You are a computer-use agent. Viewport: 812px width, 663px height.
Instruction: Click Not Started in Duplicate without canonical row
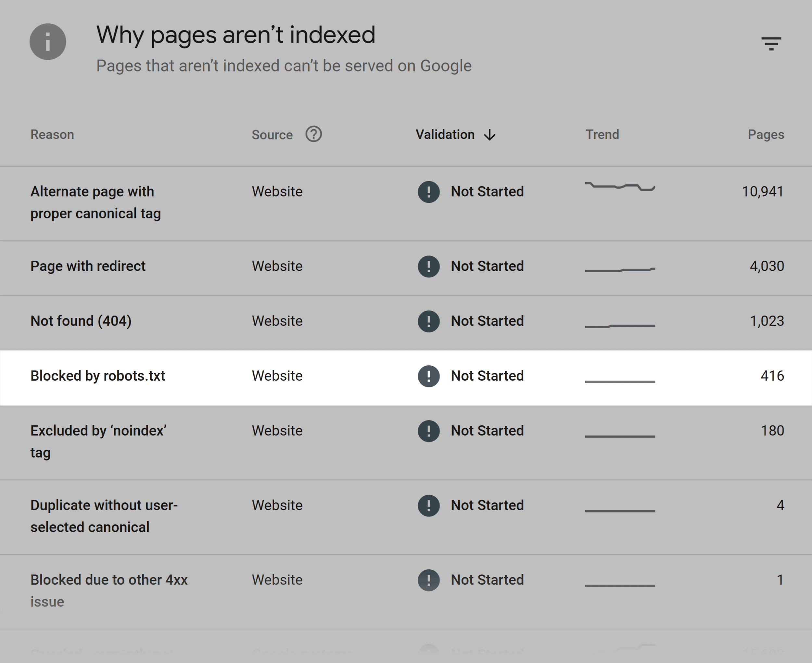point(487,505)
